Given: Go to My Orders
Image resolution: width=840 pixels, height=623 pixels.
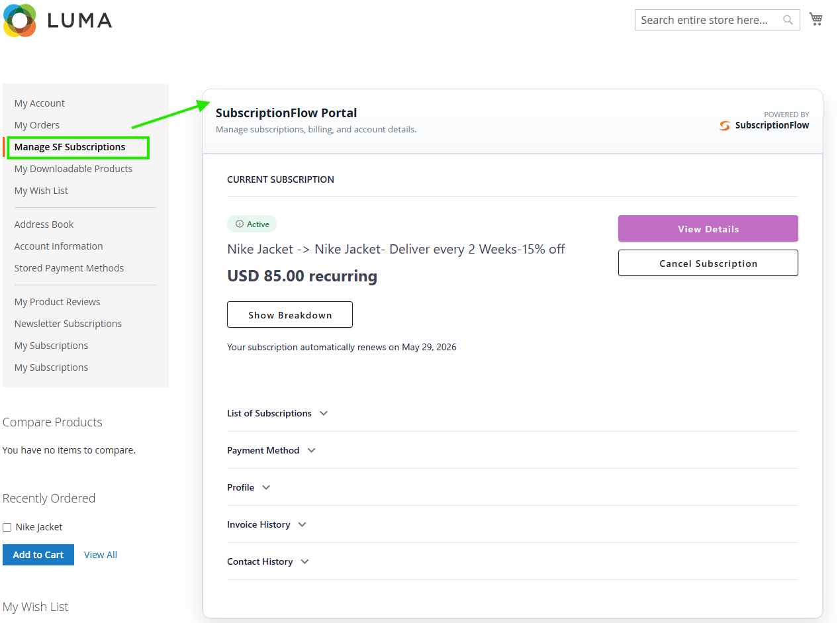Looking at the screenshot, I should pos(37,125).
